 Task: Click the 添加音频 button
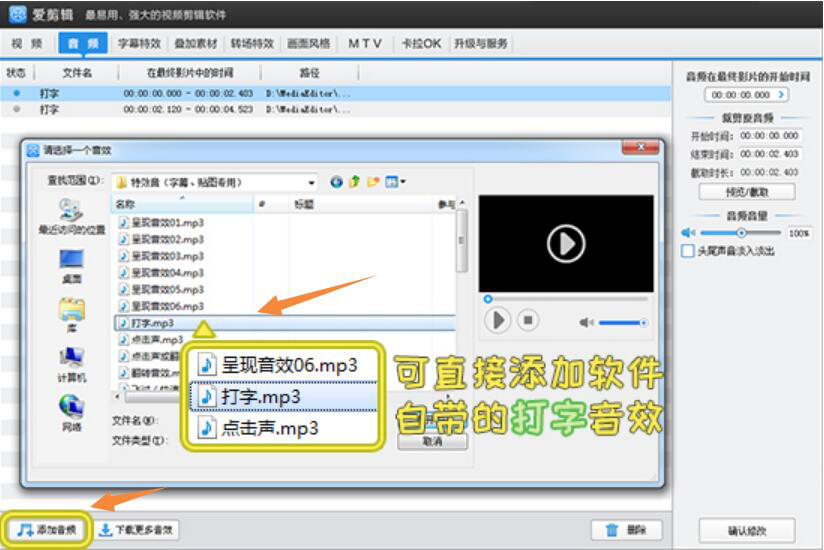[x=47, y=530]
